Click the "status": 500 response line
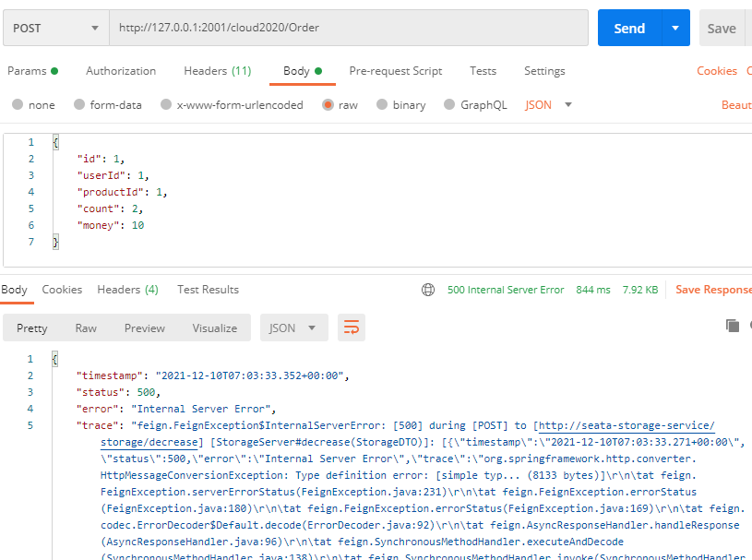752x560 pixels. tap(118, 392)
